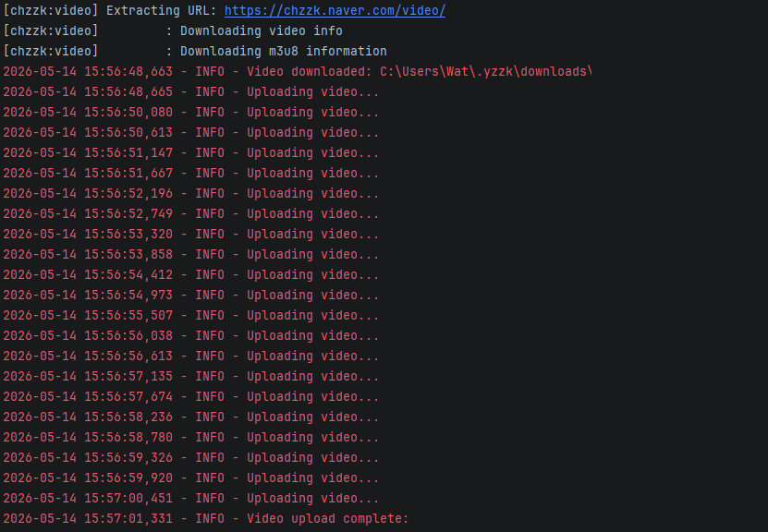The image size is (768, 532).
Task: Click the log line stamped 15:56:59,326
Action: (x=191, y=457)
